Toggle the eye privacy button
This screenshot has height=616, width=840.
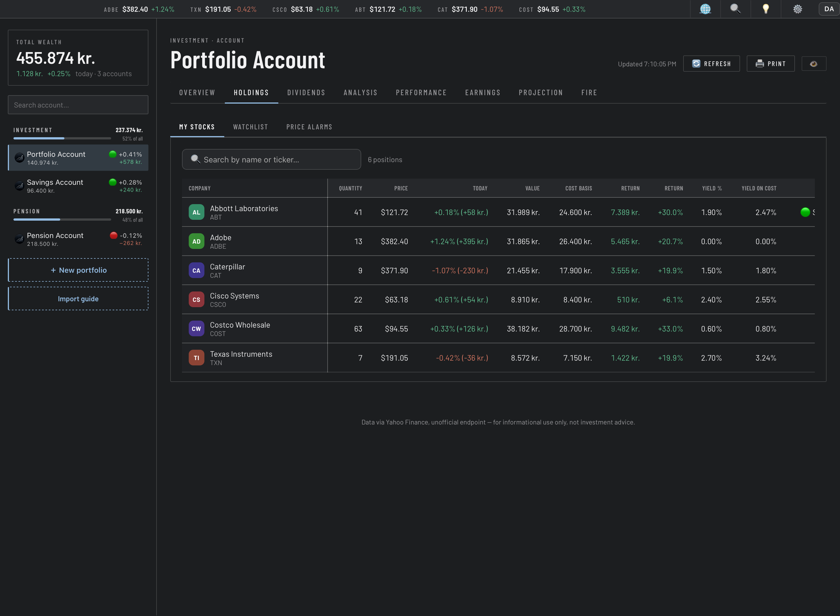pos(813,64)
